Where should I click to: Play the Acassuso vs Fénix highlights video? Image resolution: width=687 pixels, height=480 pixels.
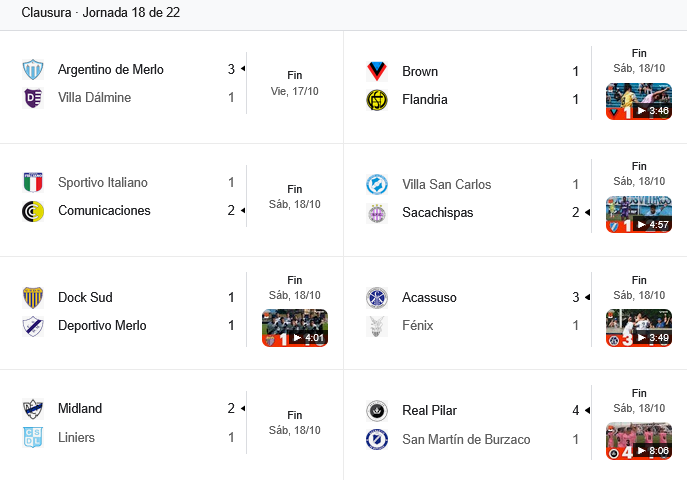tap(638, 328)
